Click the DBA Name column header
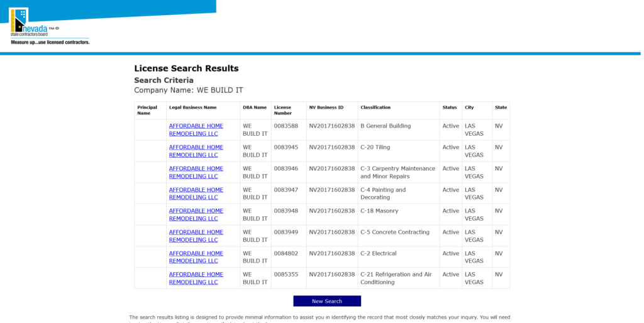 (255, 107)
